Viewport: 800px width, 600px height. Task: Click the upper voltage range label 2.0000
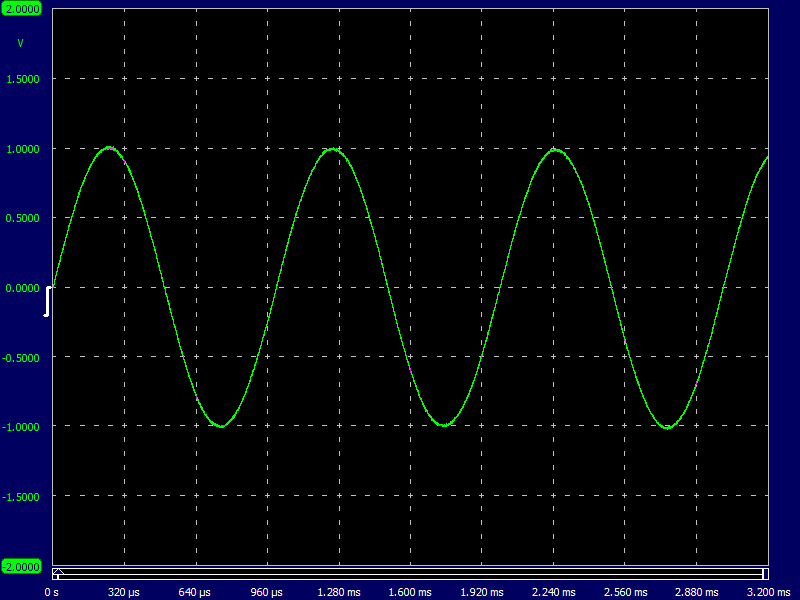coord(21,9)
